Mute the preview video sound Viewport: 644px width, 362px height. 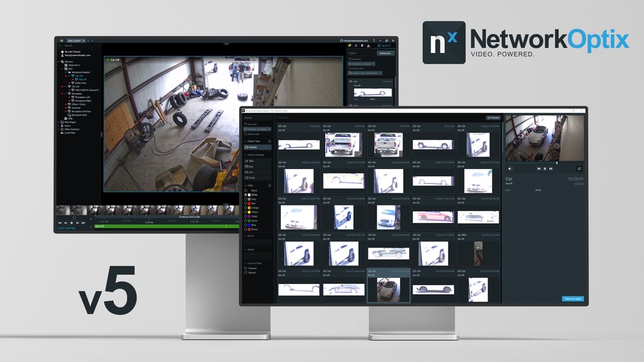coord(509,168)
